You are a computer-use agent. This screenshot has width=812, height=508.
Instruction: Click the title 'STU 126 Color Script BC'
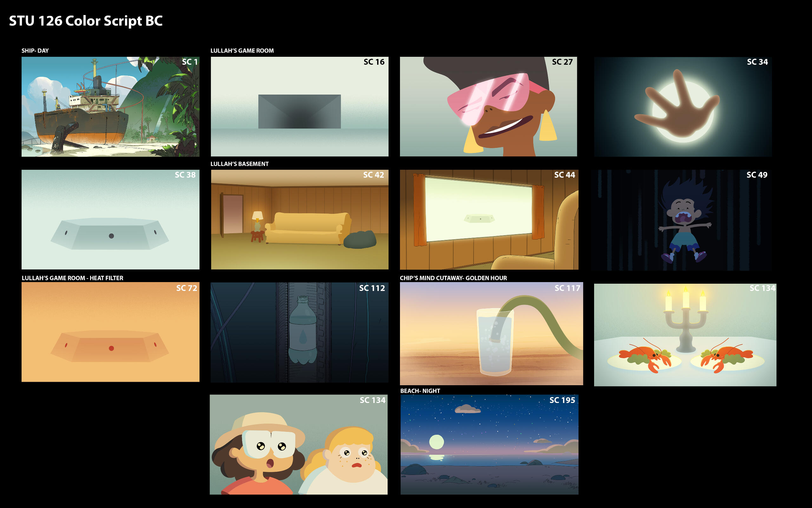(86, 21)
